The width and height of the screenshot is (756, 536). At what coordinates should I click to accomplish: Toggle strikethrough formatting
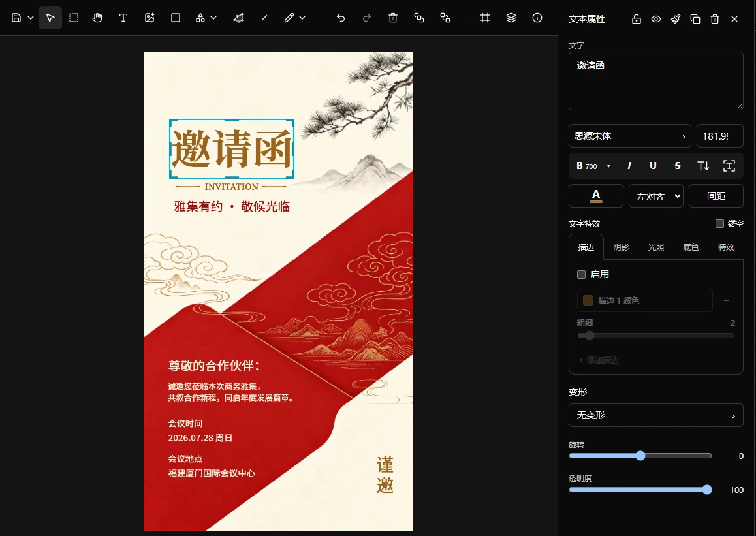[x=678, y=166]
